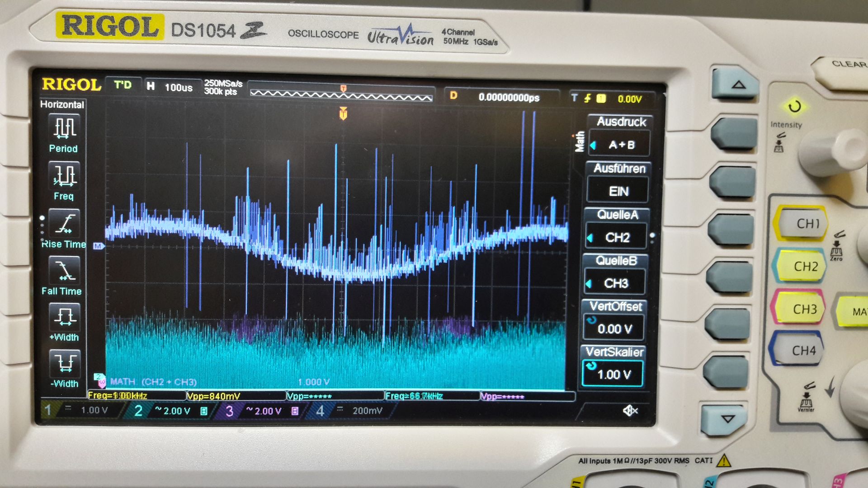
Task: Click the MATH (CH2 + CH3) label
Action: pos(153,382)
